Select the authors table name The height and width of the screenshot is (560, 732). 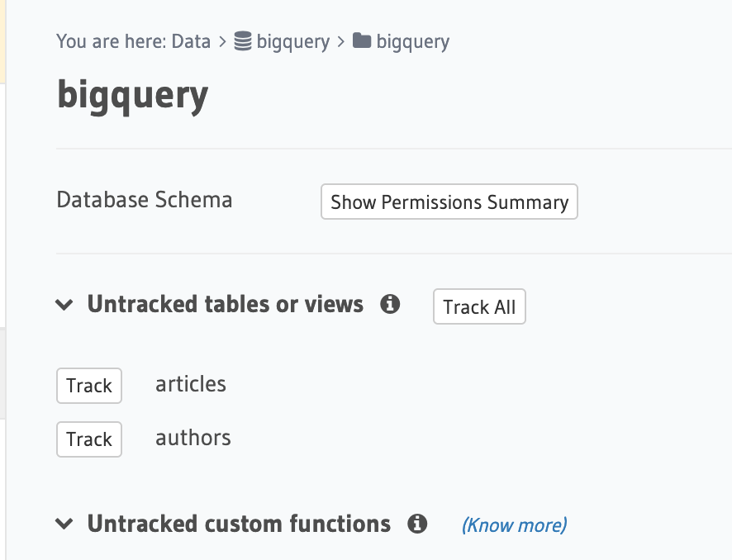pos(193,438)
